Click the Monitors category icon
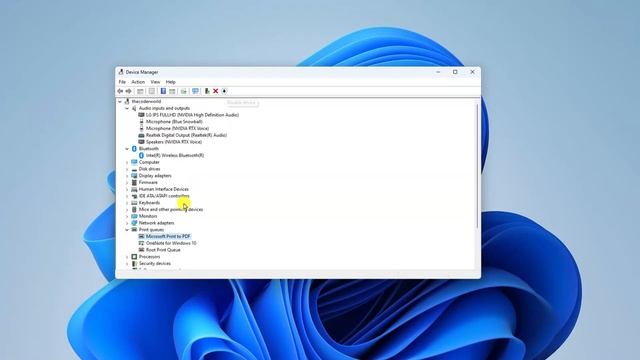The height and width of the screenshot is (360, 640). click(x=134, y=216)
